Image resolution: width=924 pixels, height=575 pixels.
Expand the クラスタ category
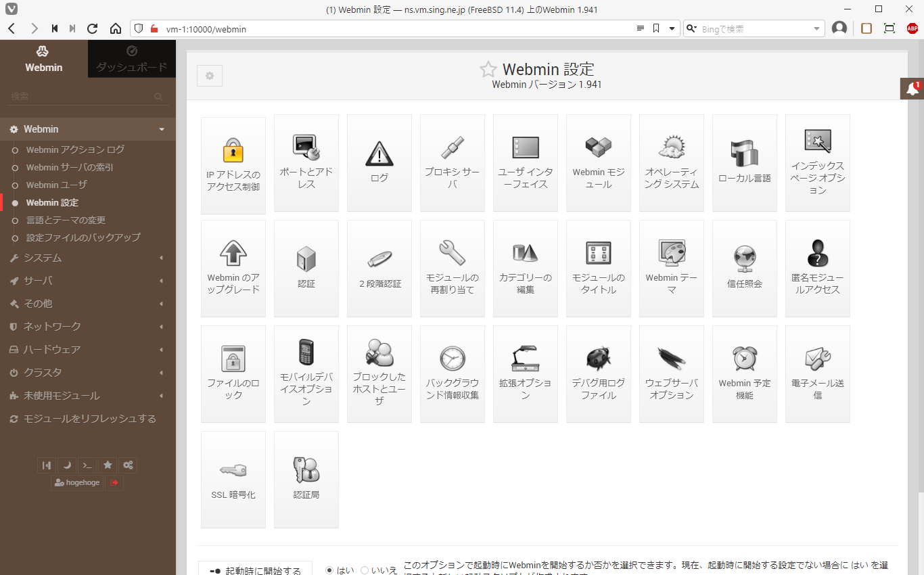pos(88,373)
